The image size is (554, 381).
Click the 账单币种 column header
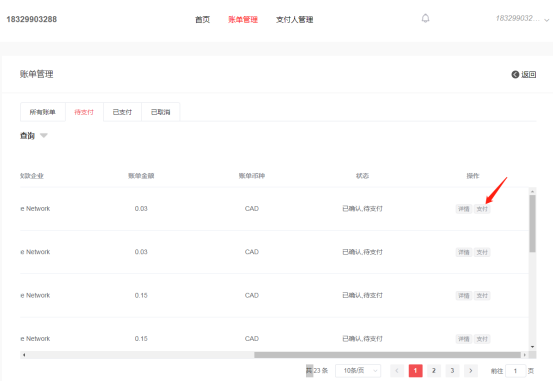click(x=252, y=176)
